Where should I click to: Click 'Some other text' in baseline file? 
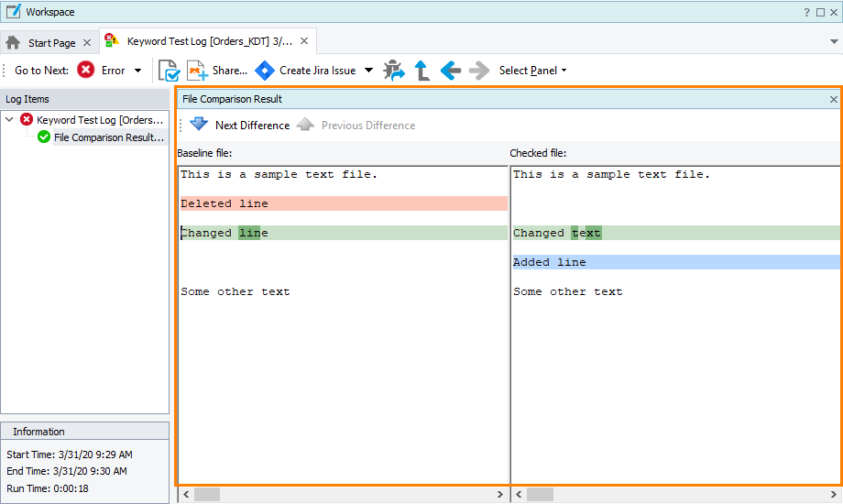pos(235,291)
